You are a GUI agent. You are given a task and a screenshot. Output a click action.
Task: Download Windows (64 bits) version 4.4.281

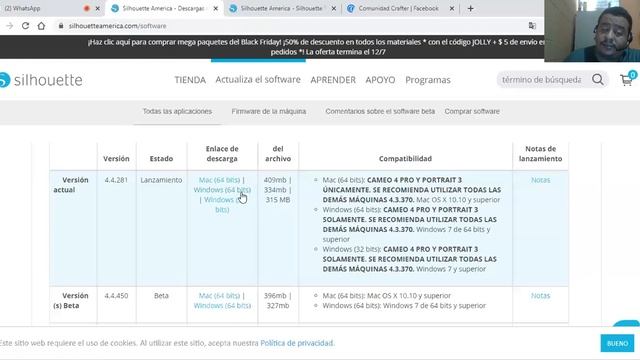pyautogui.click(x=222, y=190)
